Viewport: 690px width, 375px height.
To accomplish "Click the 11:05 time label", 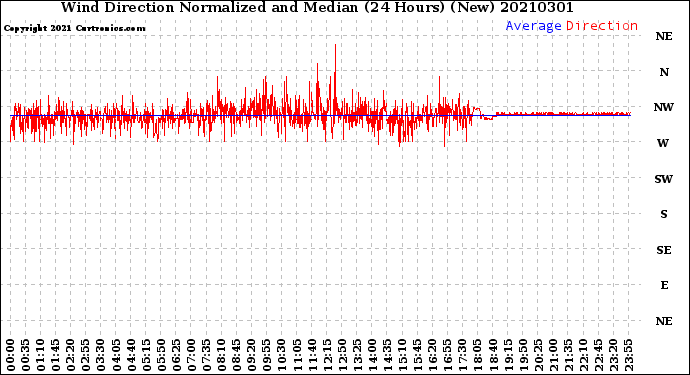I will tap(297, 355).
